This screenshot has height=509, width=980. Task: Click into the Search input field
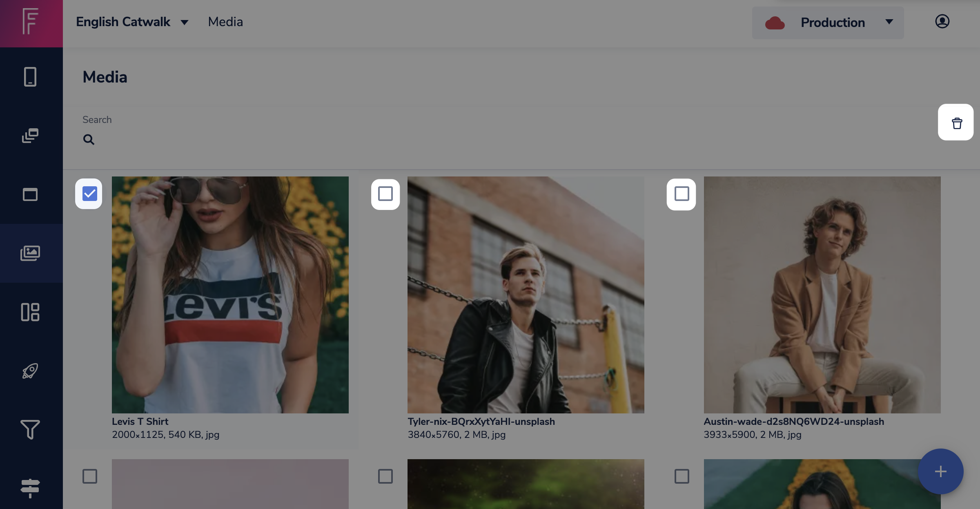point(490,140)
